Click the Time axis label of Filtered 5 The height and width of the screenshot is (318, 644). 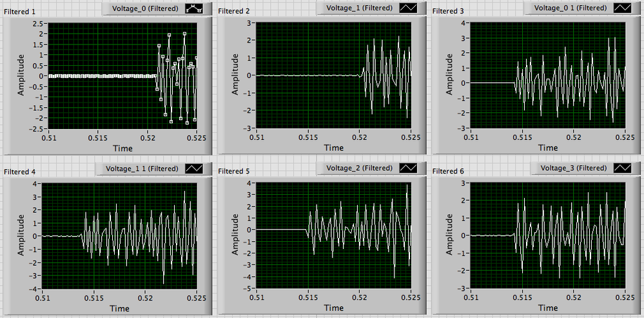333,307
